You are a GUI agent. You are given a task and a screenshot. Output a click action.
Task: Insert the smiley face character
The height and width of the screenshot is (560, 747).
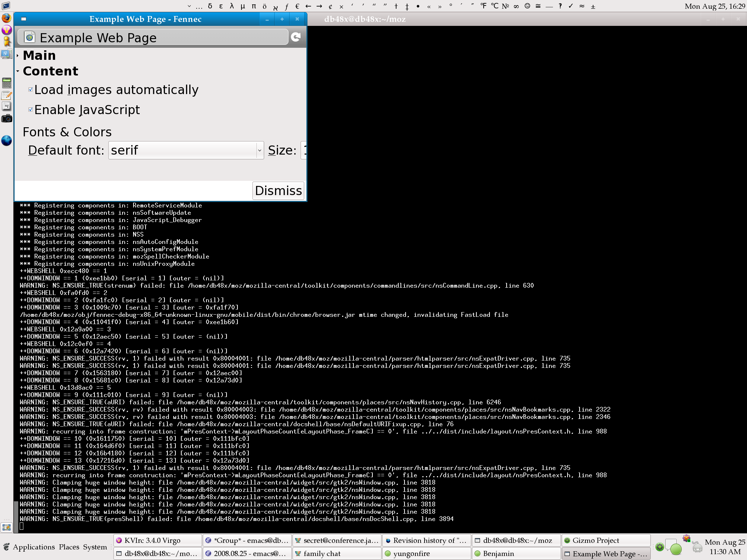click(x=527, y=6)
